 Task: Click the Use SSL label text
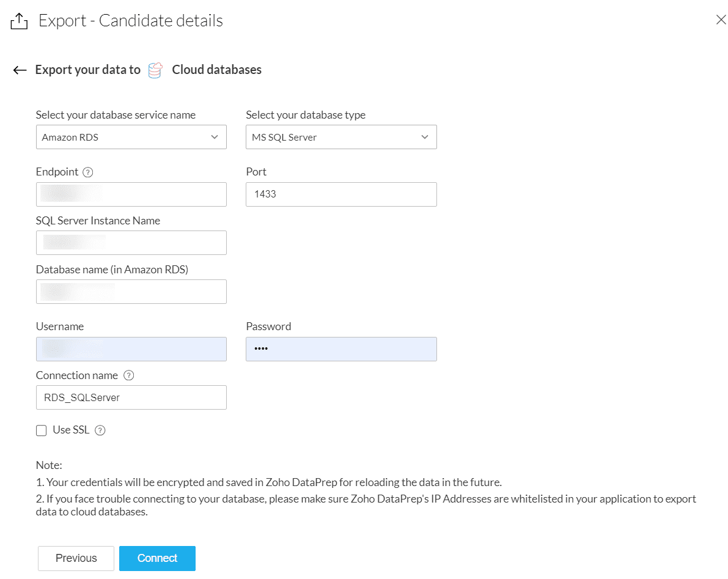pos(71,430)
